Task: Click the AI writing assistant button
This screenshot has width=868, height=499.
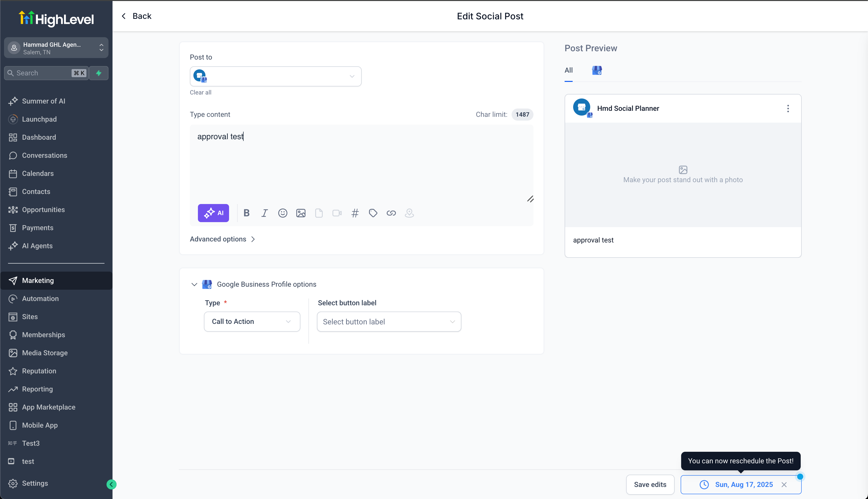Action: pyautogui.click(x=213, y=213)
